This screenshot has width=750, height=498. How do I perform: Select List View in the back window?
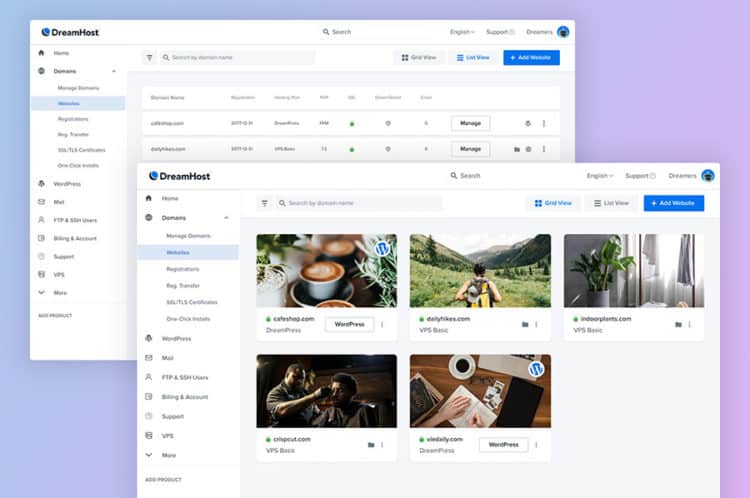pos(473,57)
